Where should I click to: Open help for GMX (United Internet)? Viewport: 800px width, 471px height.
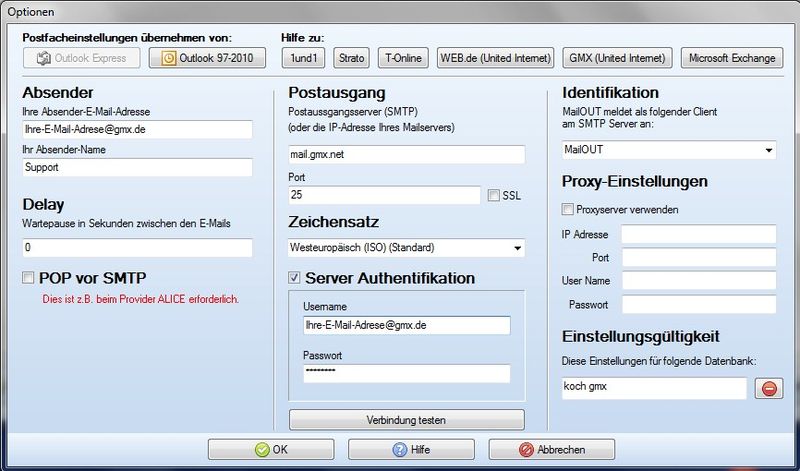pyautogui.click(x=617, y=58)
